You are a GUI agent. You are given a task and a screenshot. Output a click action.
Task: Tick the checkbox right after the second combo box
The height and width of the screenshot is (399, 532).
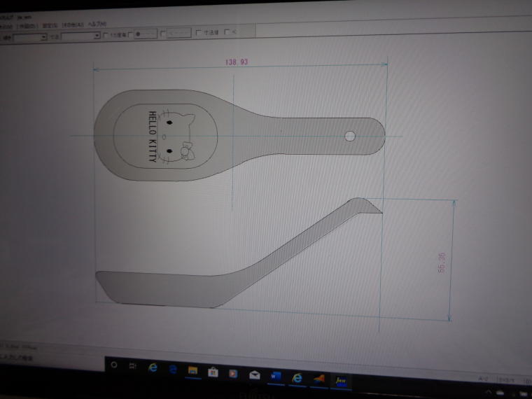click(106, 35)
